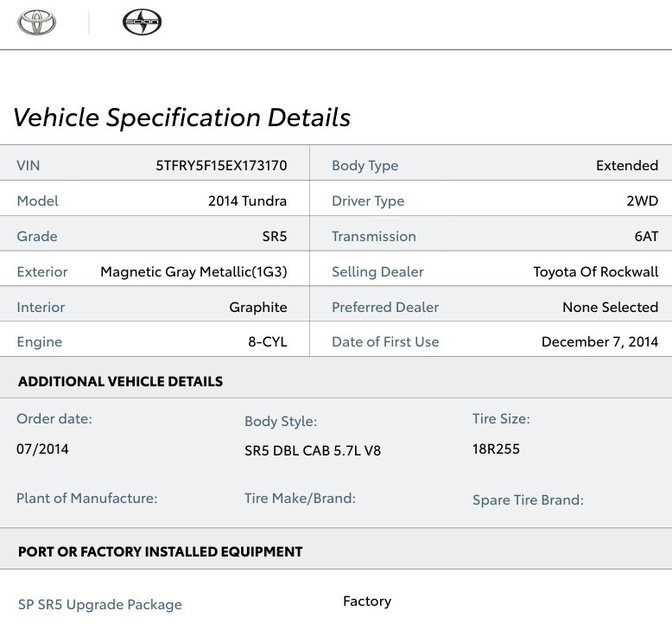
Task: Click the 'Date of First Use' label
Action: tap(385, 342)
